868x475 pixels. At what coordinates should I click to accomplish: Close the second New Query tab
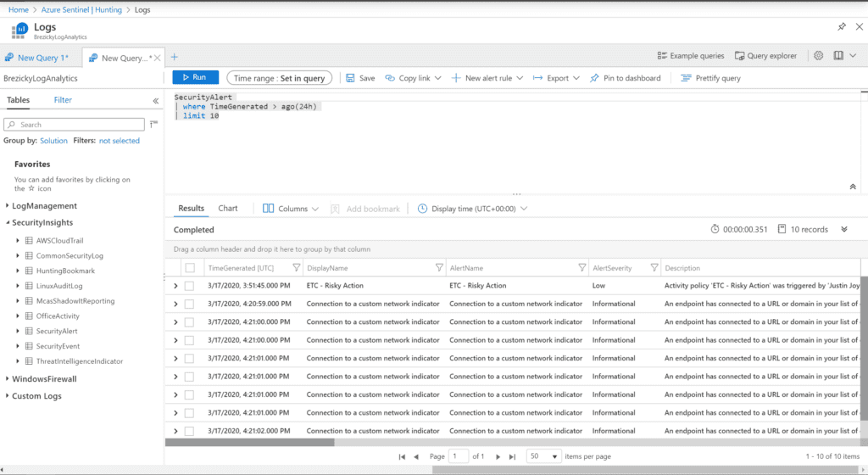tap(157, 58)
